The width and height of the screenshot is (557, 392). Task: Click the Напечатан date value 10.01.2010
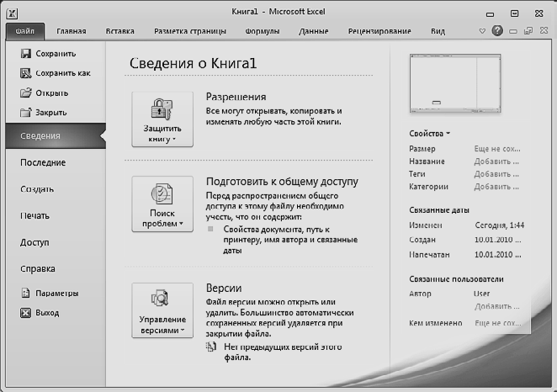(497, 255)
